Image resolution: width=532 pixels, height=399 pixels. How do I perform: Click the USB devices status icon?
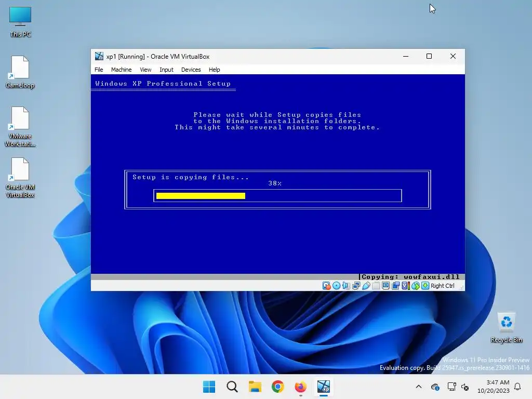point(366,286)
